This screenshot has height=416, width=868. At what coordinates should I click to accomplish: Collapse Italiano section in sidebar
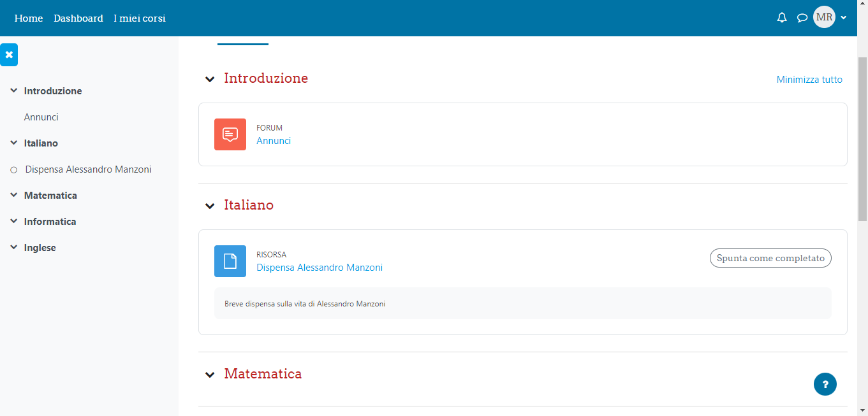[x=13, y=143]
